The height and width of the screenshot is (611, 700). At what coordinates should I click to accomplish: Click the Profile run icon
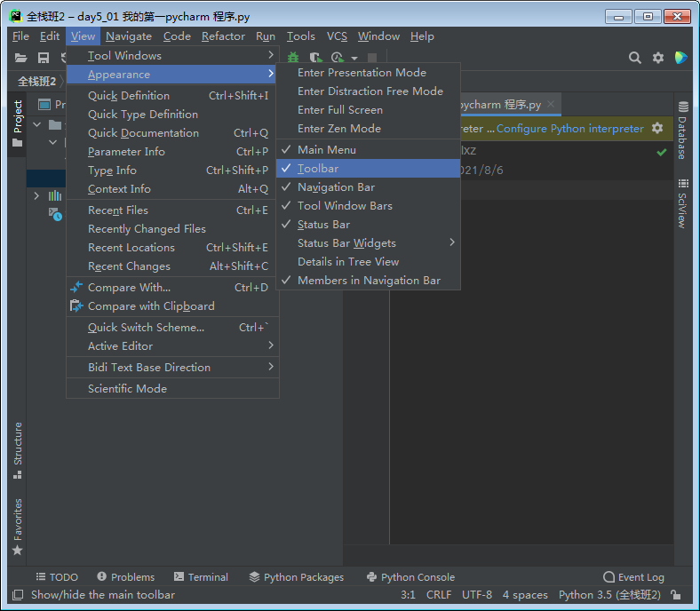click(x=338, y=57)
